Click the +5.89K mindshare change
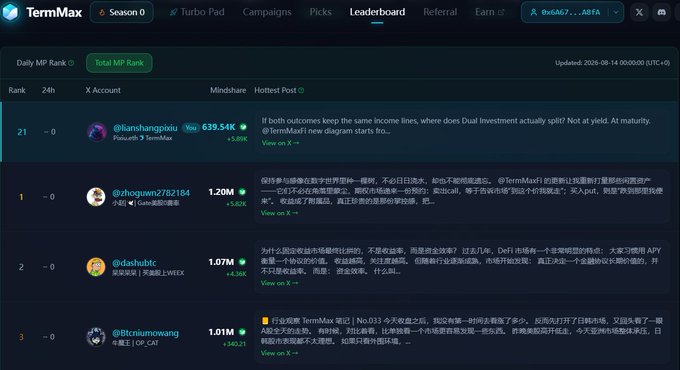This screenshot has width=680, height=370. pyautogui.click(x=237, y=139)
